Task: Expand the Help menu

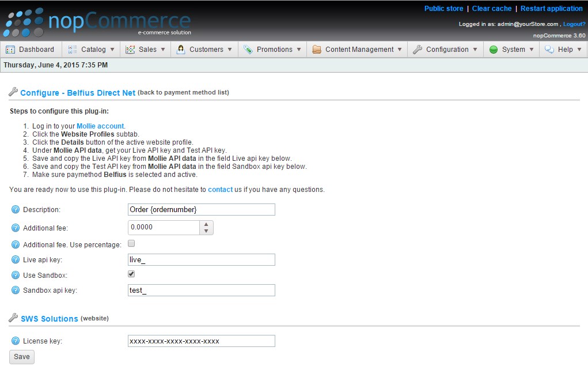Action: [563, 49]
